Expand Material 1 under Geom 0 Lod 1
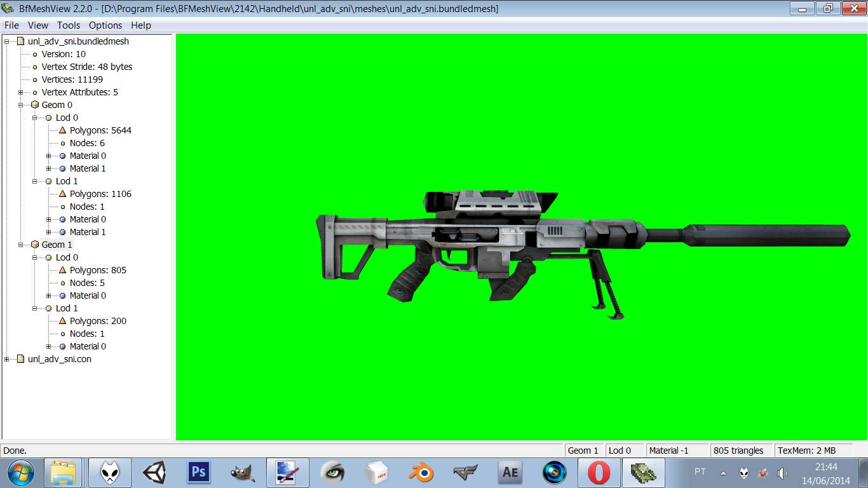Image resolution: width=868 pixels, height=488 pixels. [50, 232]
